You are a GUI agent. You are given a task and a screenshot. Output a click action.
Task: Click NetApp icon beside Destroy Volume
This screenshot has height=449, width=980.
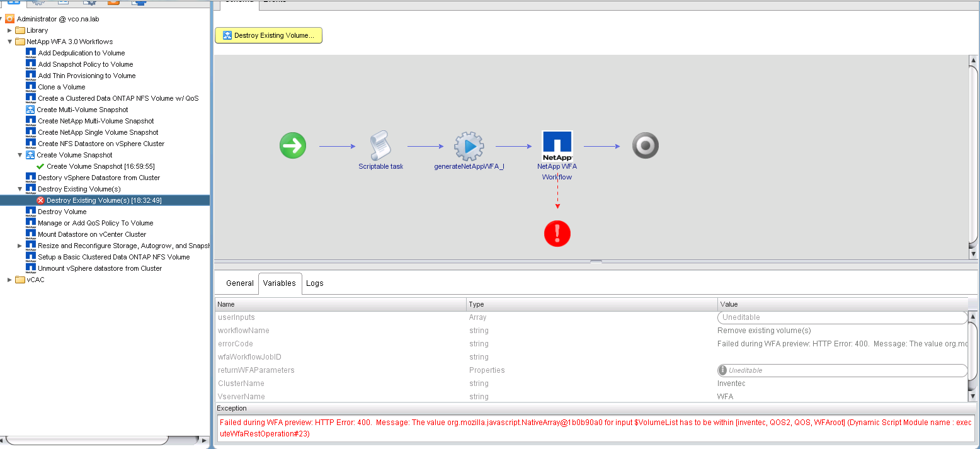pyautogui.click(x=31, y=212)
